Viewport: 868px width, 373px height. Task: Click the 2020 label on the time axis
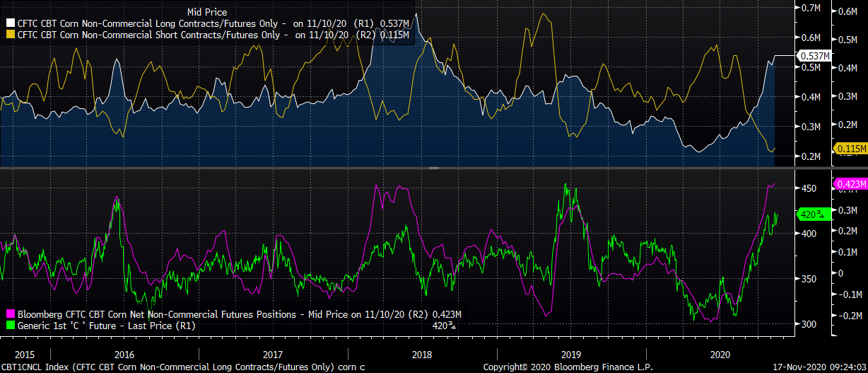click(x=720, y=353)
